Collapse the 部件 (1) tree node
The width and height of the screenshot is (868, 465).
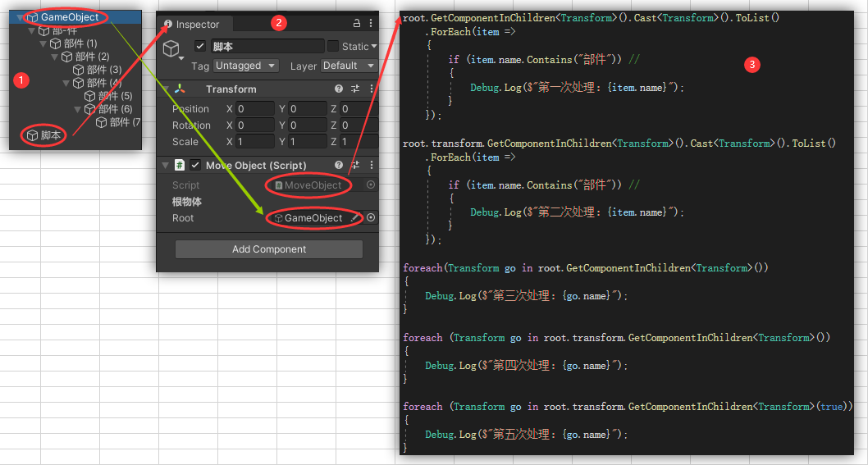tap(43, 43)
